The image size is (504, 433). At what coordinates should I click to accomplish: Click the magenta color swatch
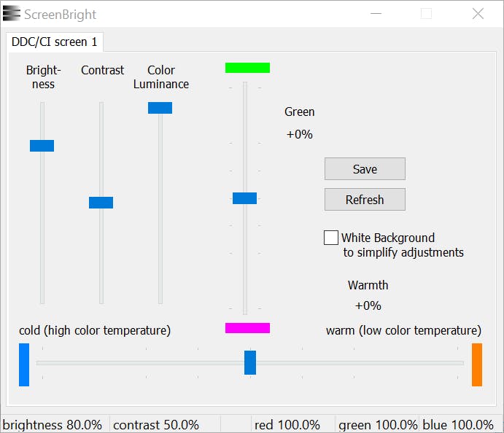point(247,328)
